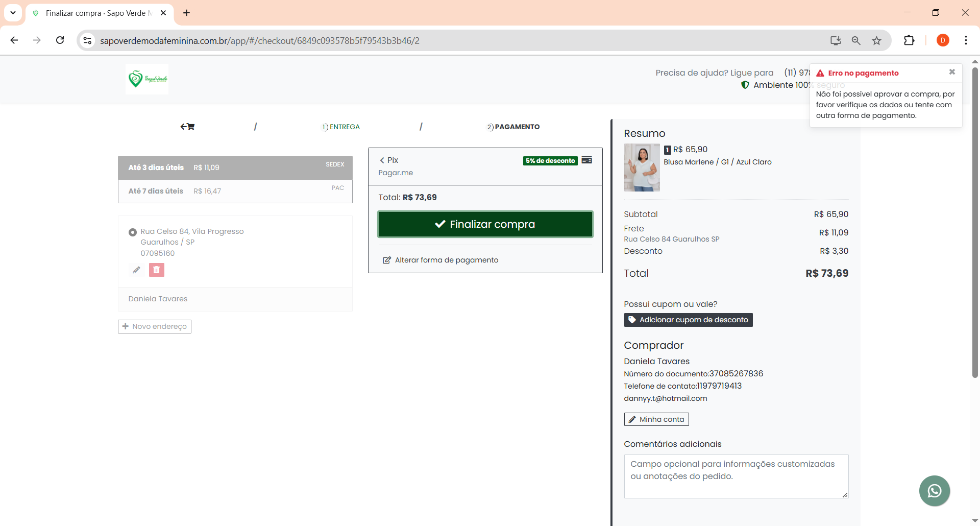This screenshot has width=980, height=526.
Task: Click the quantity badge '1' next to price
Action: point(667,150)
